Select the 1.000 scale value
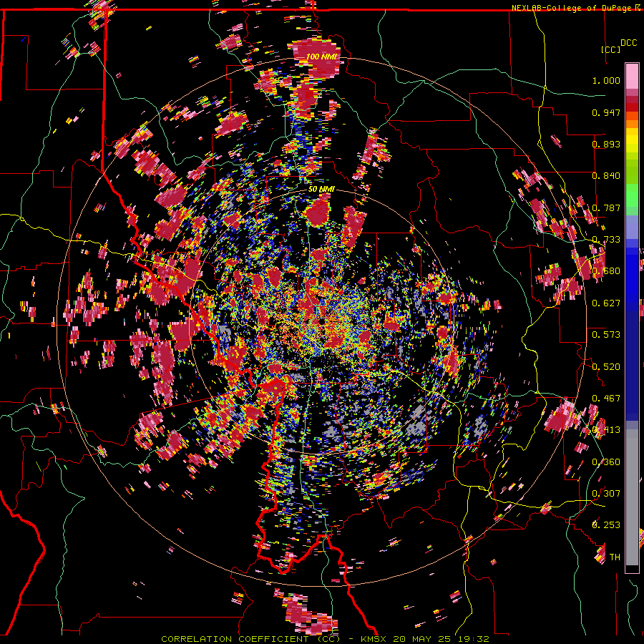The height and width of the screenshot is (644, 644). (606, 80)
